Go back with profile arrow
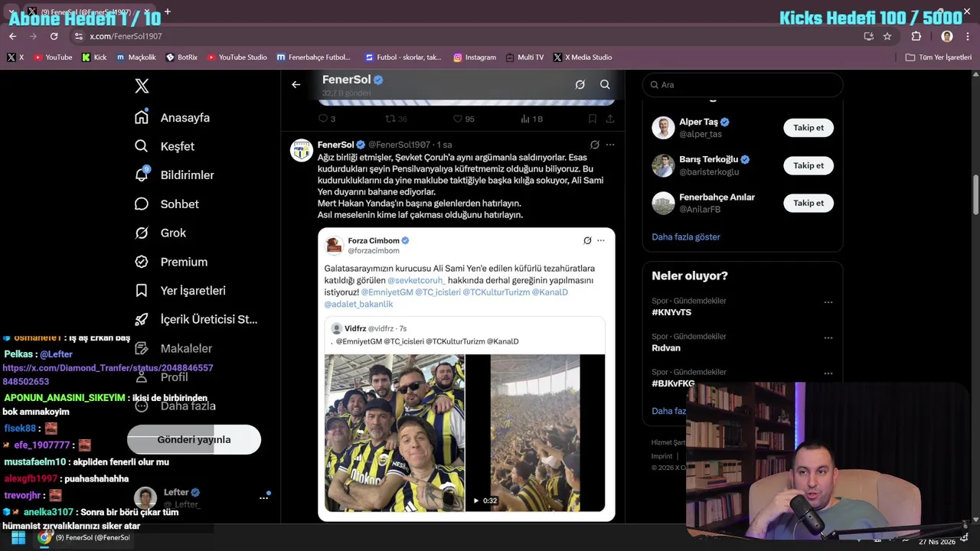Screen dimensions: 980x551 click(x=296, y=84)
